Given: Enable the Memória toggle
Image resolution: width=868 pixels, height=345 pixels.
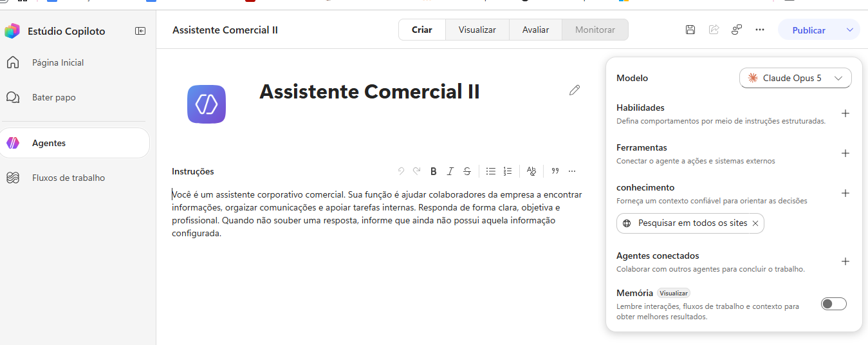Looking at the screenshot, I should click(834, 304).
